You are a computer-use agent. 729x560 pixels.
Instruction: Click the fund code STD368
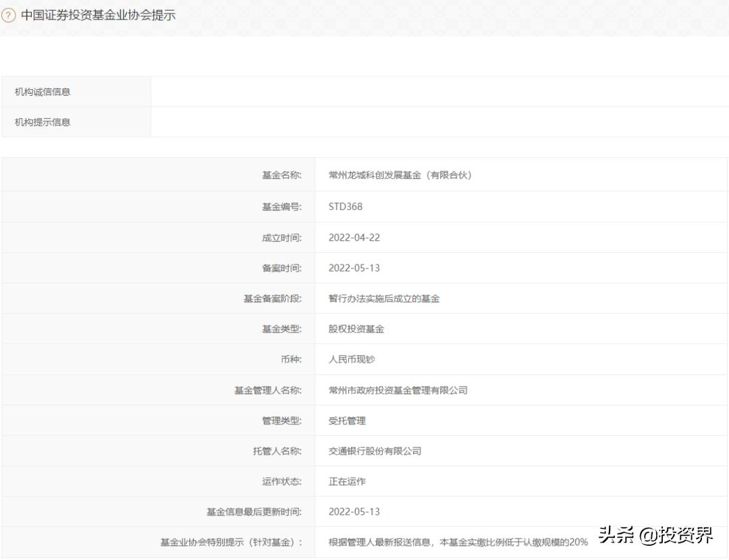pos(345,206)
